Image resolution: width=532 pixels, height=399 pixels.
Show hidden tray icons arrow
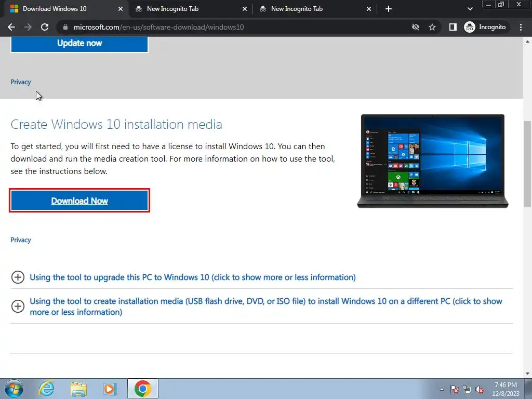(442, 389)
